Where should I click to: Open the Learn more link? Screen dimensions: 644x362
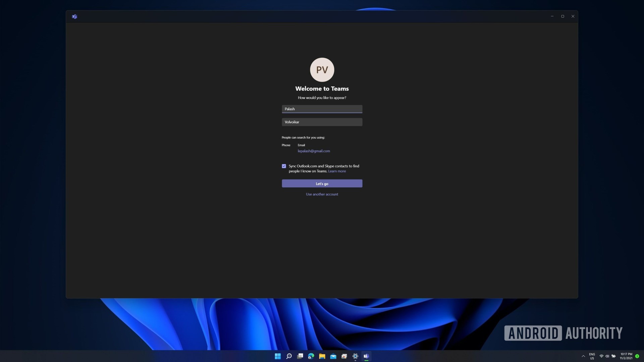[x=337, y=171]
